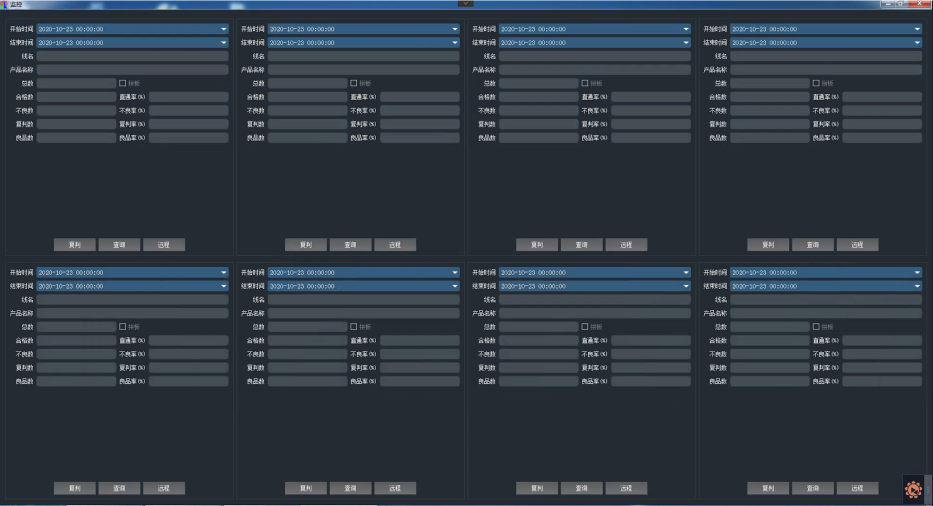Click the monitoring app icon in title bar
Viewport: 933px width, 506px height.
pos(4,5)
